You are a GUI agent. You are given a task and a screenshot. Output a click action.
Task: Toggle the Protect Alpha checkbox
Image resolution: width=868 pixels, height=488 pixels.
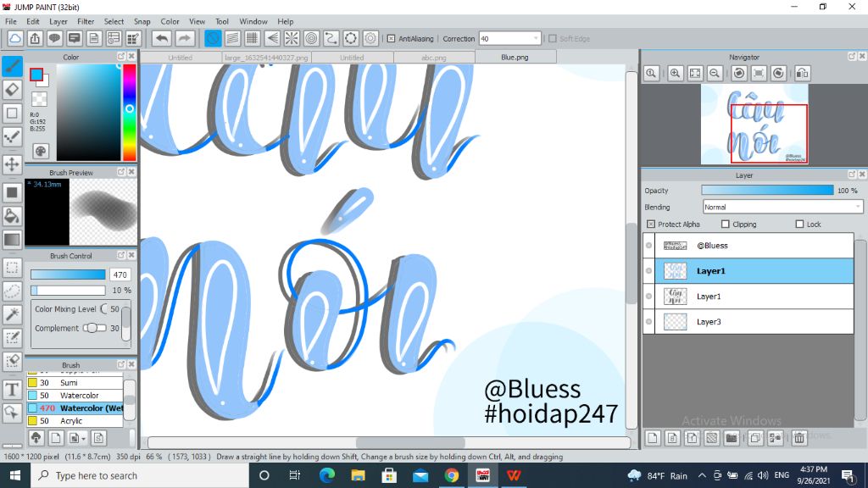tap(651, 224)
